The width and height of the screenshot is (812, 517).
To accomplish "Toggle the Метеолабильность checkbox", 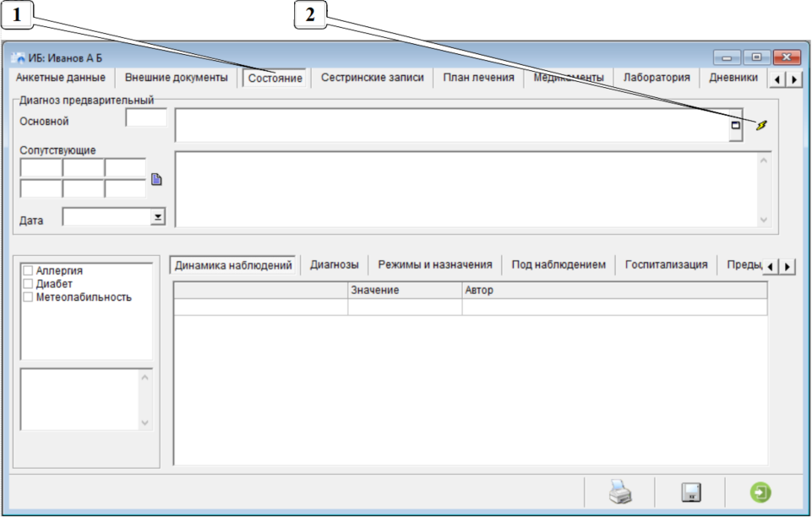I will coord(28,297).
